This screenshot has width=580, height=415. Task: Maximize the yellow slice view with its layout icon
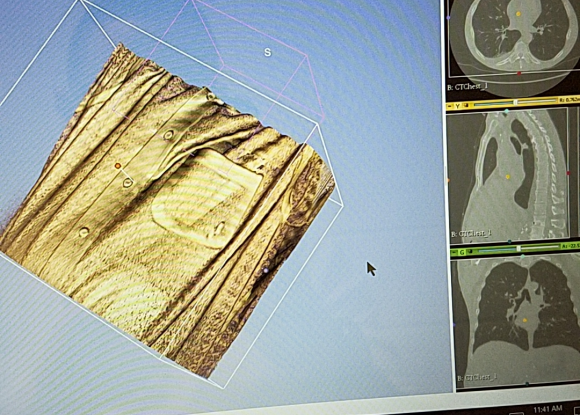click(x=466, y=105)
